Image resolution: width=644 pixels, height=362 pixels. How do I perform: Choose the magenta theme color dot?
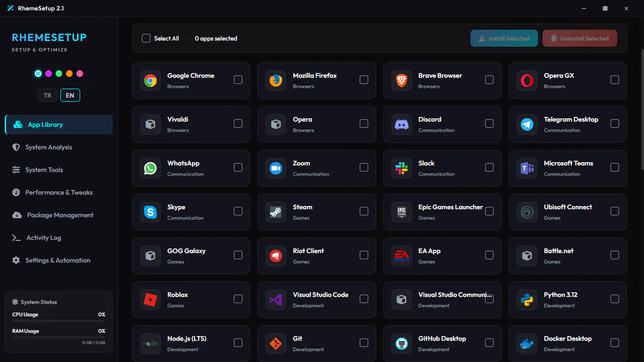click(49, 74)
